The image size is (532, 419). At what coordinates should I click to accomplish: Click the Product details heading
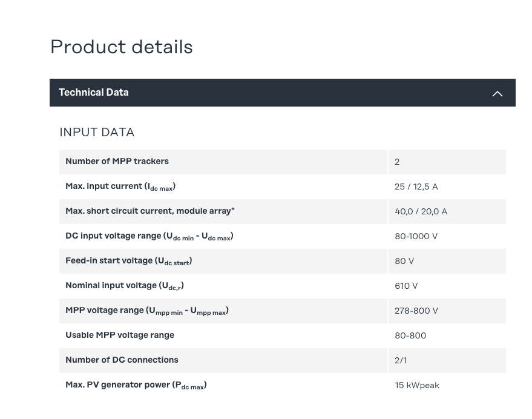(x=121, y=47)
